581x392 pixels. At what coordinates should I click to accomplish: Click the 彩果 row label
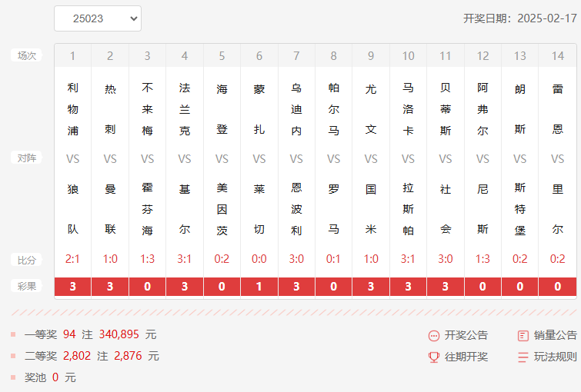tap(27, 286)
